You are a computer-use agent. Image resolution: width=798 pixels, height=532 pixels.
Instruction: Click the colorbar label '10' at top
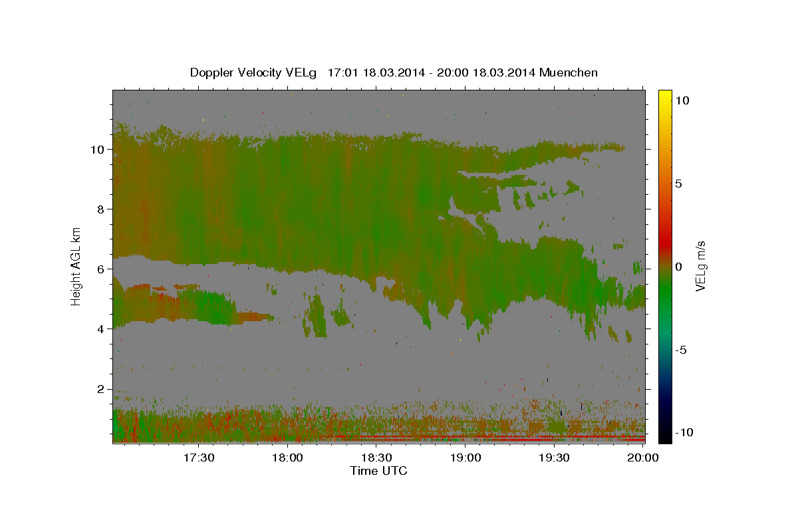tap(682, 100)
